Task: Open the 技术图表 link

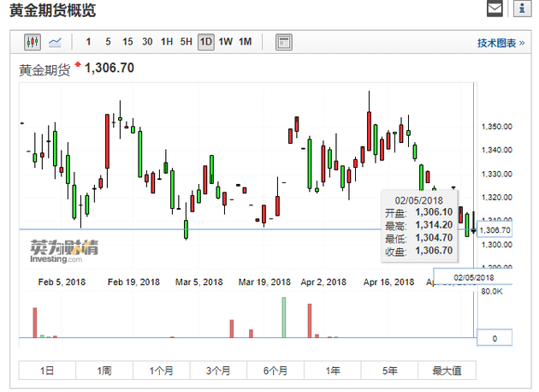Action: click(x=500, y=43)
